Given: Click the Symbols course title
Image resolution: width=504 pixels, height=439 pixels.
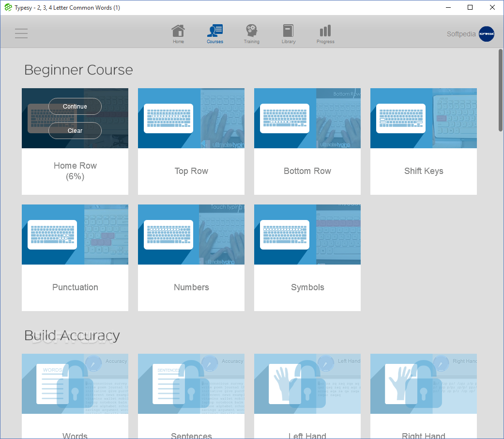Looking at the screenshot, I should tap(307, 287).
